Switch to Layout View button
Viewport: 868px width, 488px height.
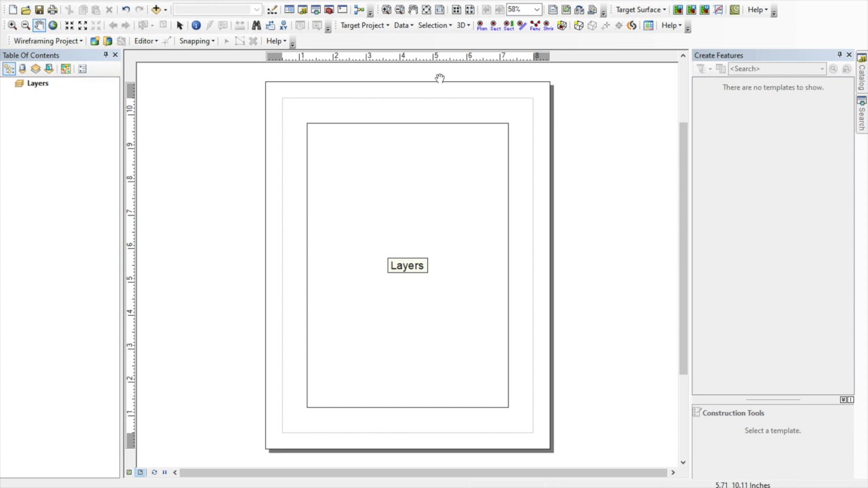tap(140, 472)
